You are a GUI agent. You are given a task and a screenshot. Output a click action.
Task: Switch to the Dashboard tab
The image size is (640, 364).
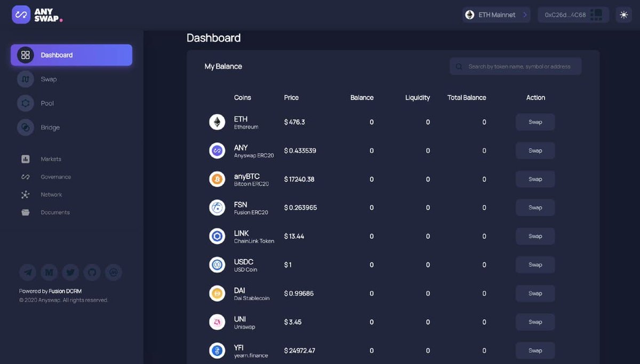coord(57,54)
